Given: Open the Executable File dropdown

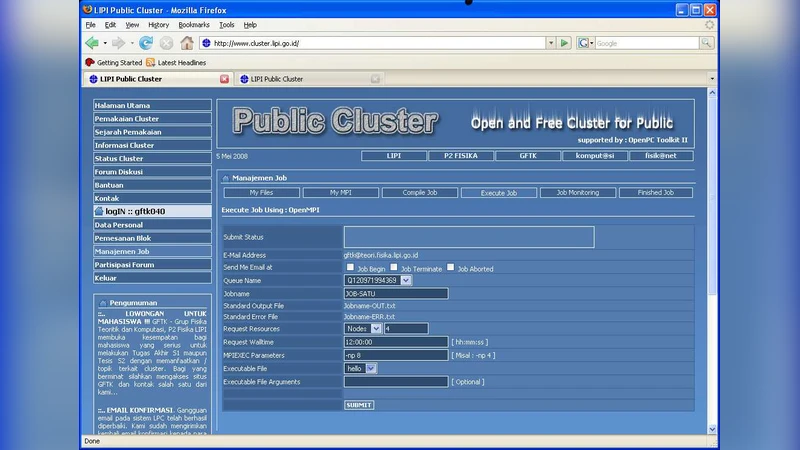Looking at the screenshot, I should 371,368.
